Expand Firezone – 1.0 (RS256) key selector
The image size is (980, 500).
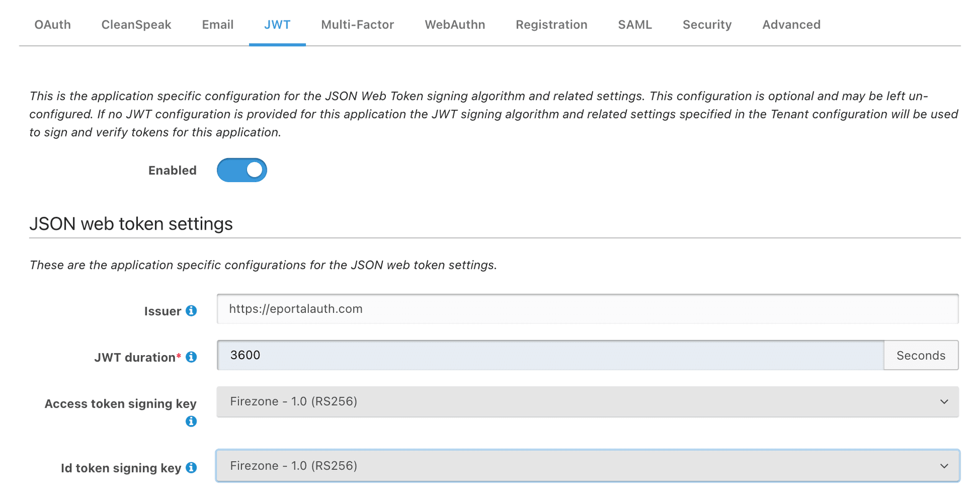coord(587,402)
